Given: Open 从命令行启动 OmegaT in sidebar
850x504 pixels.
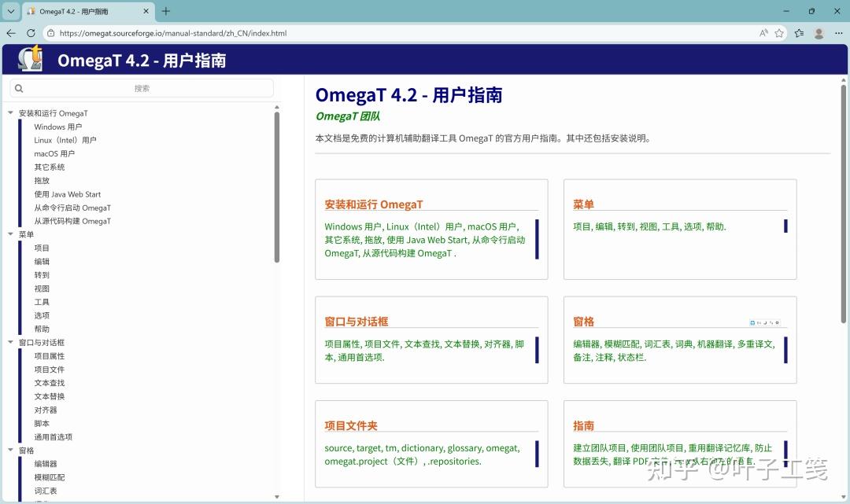Looking at the screenshot, I should point(72,208).
